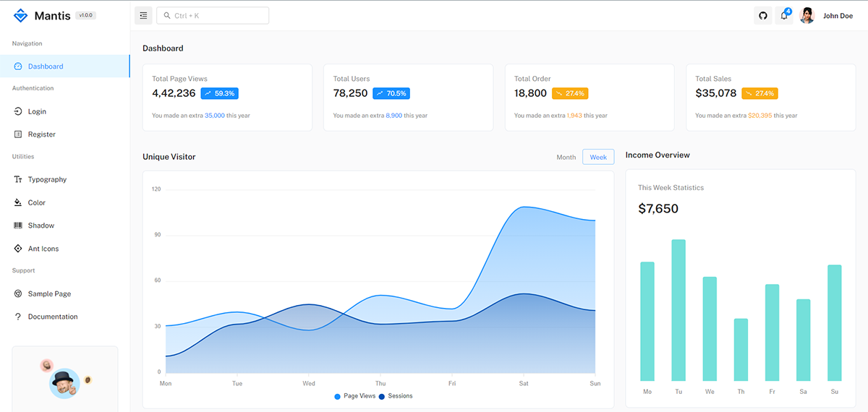Switch Unique Visitor chart to Month
The image size is (868, 412).
pyautogui.click(x=566, y=157)
